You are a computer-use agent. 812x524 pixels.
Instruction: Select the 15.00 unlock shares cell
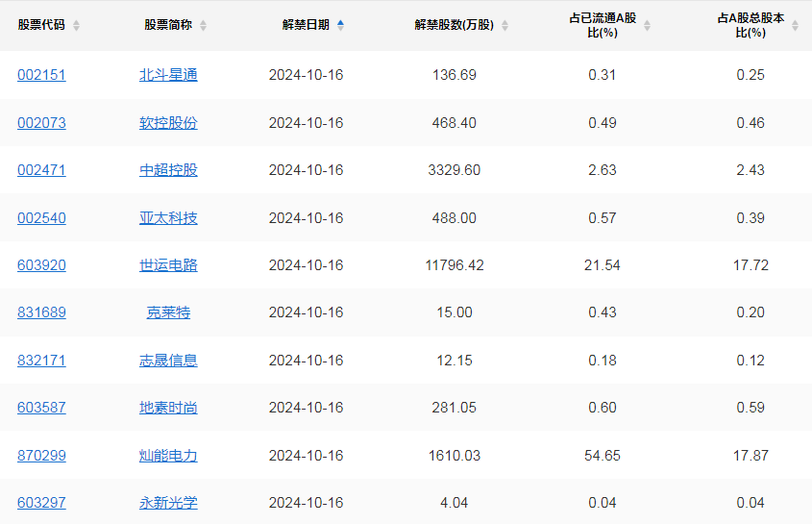tap(455, 312)
